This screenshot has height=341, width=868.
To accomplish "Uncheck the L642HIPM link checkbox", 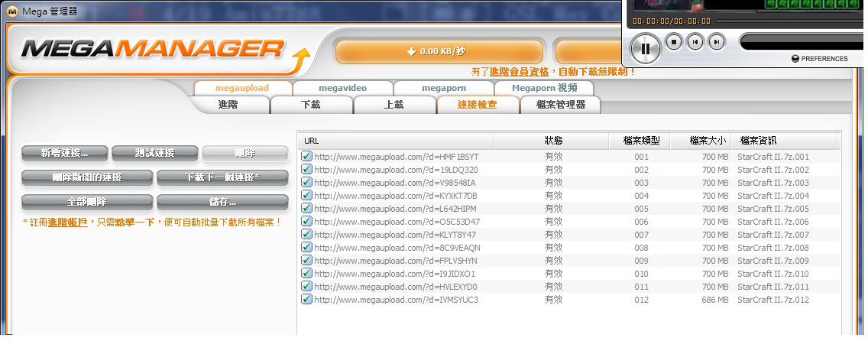I will (x=306, y=208).
